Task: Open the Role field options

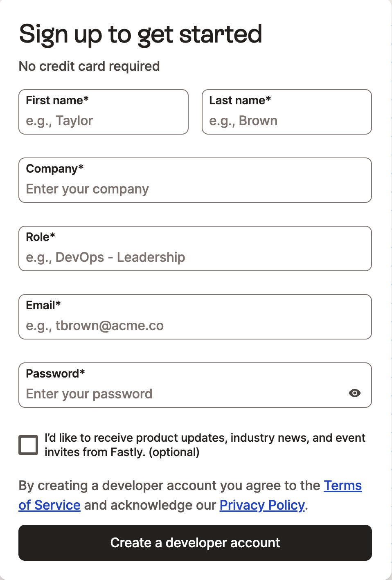Action: click(x=195, y=257)
